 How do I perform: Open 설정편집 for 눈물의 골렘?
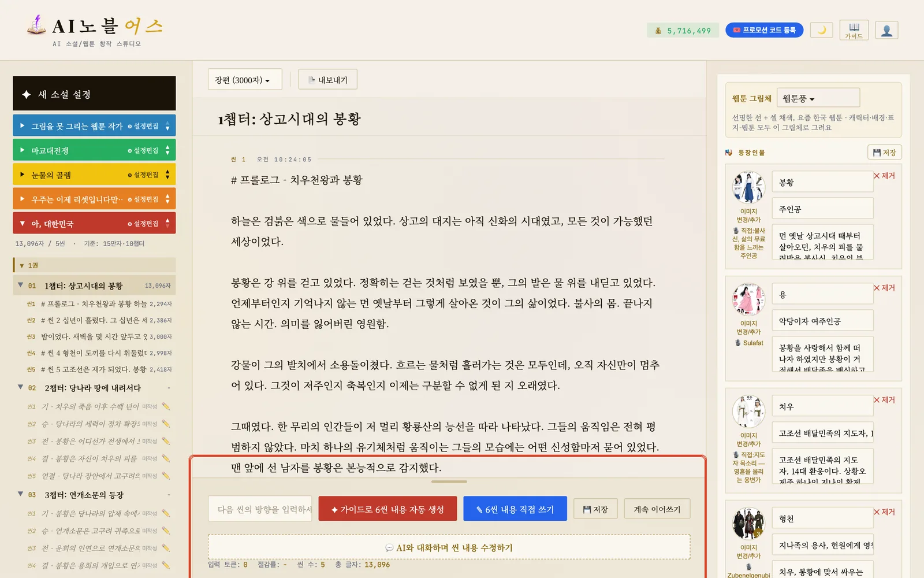143,175
